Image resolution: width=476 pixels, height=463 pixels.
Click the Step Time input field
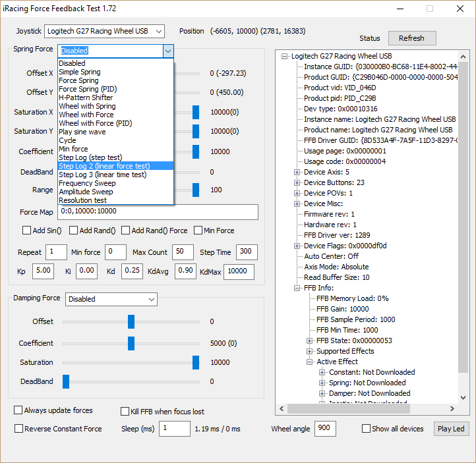pyautogui.click(x=247, y=252)
